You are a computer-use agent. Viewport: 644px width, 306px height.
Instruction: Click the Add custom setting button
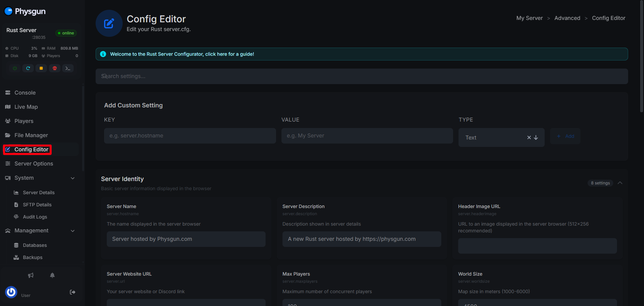[565, 136]
